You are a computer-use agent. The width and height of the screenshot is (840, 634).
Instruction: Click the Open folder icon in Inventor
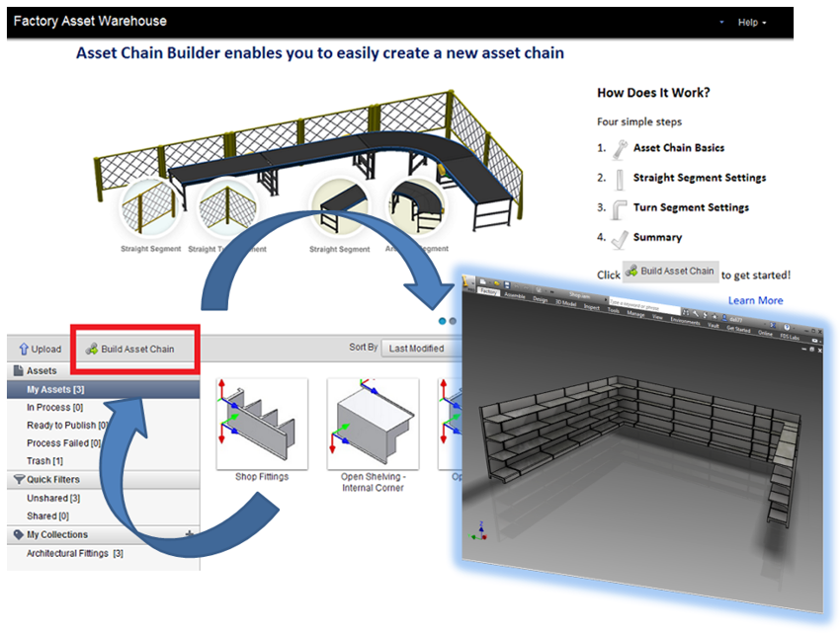point(497,283)
